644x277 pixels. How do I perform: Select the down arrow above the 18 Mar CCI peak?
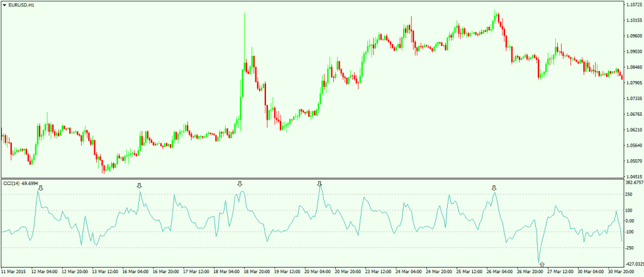239,184
